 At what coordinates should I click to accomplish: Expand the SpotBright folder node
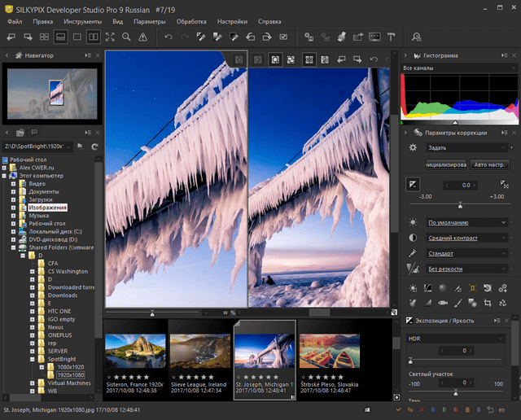click(x=32, y=359)
